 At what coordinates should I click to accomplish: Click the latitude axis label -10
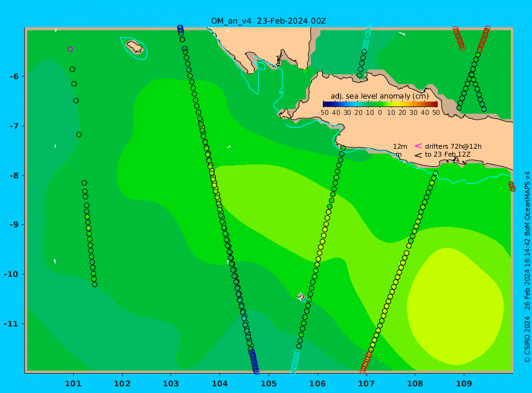(11, 274)
